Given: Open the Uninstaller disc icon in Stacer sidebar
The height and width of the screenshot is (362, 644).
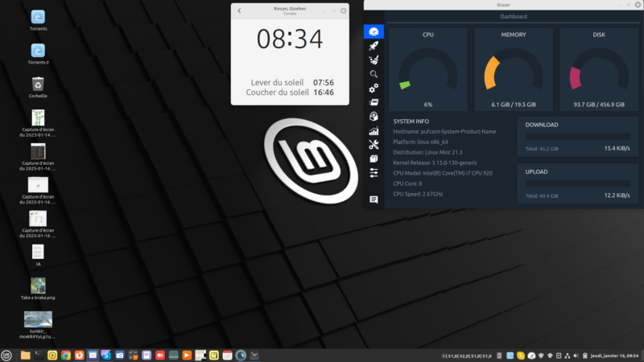Looking at the screenshot, I should [x=374, y=117].
